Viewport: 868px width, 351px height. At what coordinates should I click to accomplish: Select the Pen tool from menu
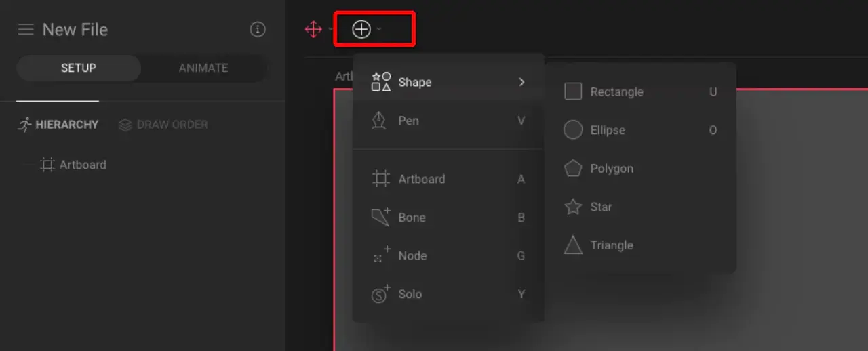pos(408,121)
